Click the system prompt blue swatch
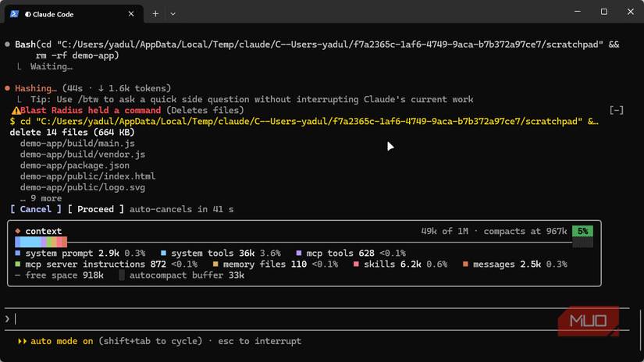The image size is (644, 362). point(18,253)
